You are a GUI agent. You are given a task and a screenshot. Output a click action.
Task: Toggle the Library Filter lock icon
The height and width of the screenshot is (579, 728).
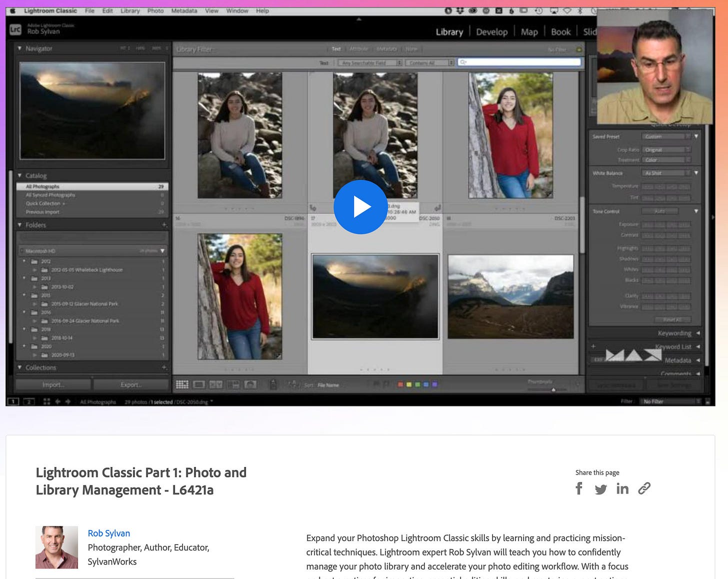point(579,49)
